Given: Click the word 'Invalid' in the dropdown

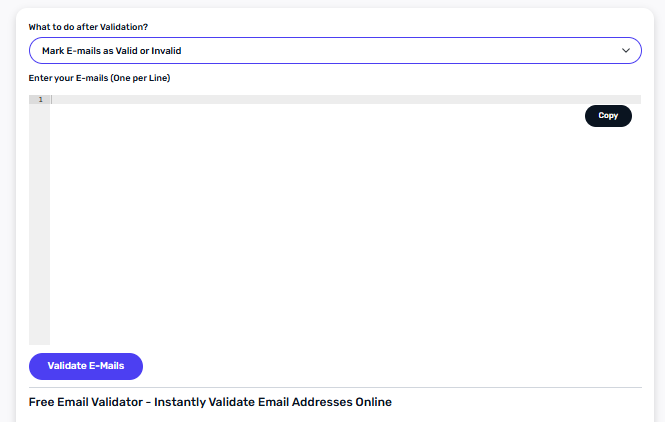Looking at the screenshot, I should (166, 50).
